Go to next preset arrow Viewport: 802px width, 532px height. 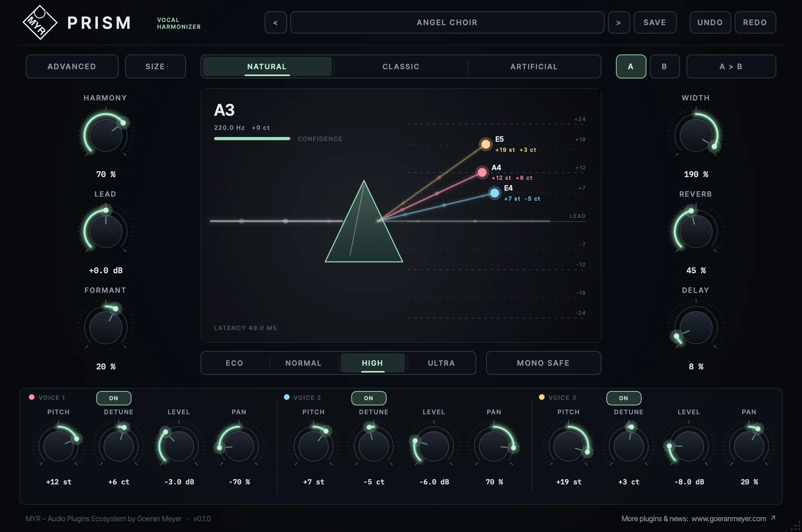click(x=619, y=22)
